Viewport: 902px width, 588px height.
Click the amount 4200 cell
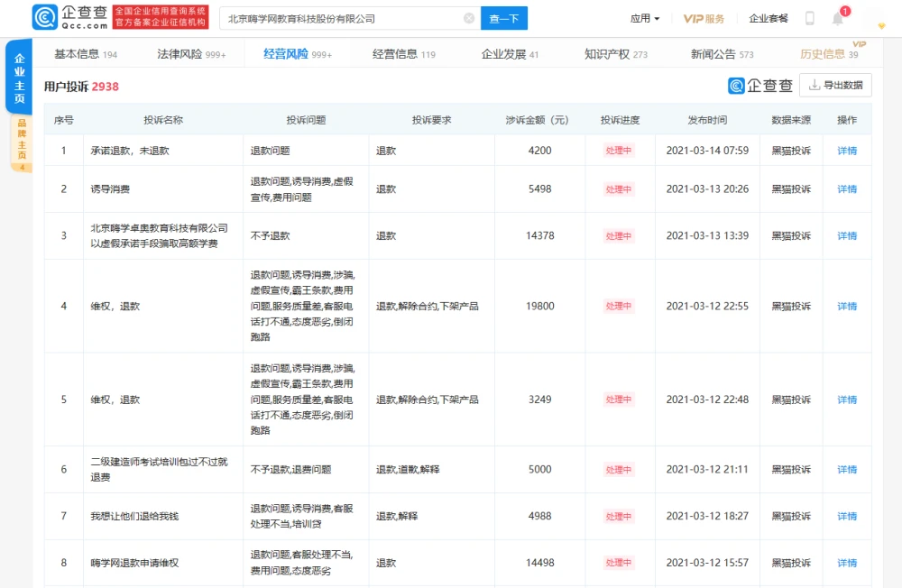[539, 151]
